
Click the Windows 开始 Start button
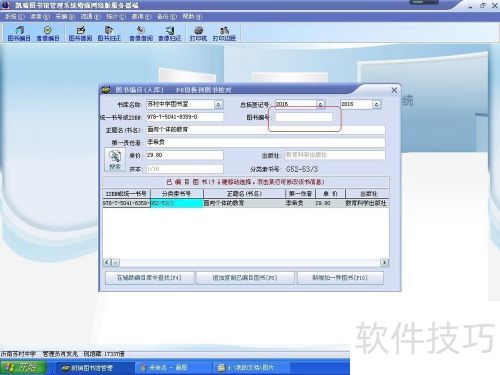[x=22, y=367]
